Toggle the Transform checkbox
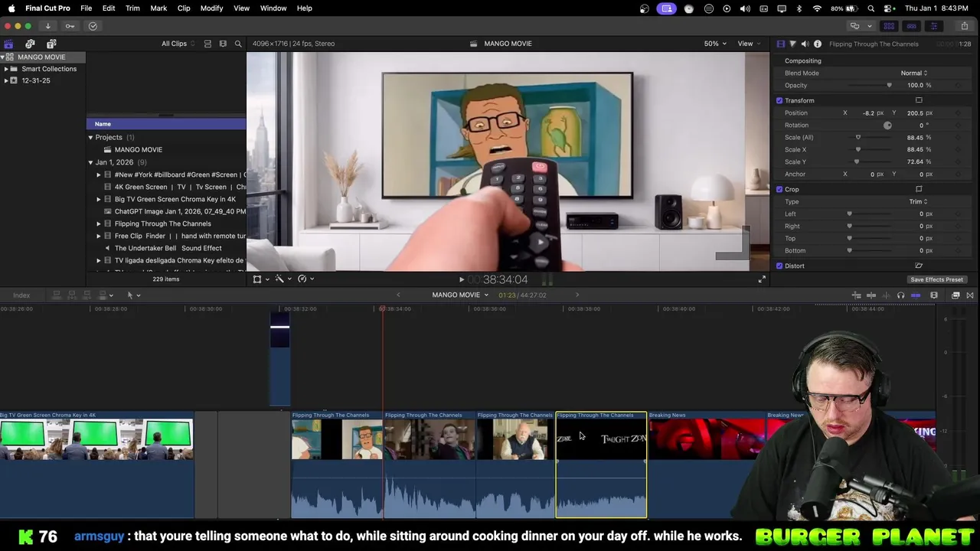This screenshot has height=551, width=980. click(x=779, y=101)
